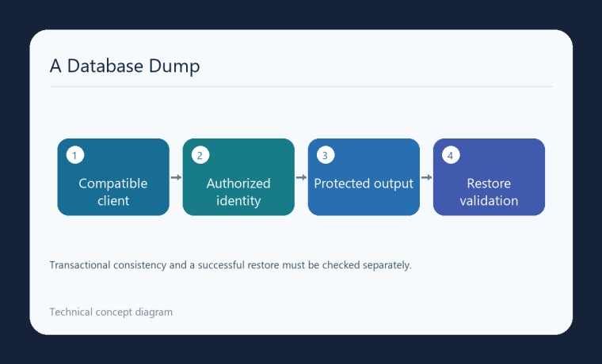Viewport: 602px width, 364px height.
Task: Select the Restore validation box
Action: pyautogui.click(x=490, y=177)
